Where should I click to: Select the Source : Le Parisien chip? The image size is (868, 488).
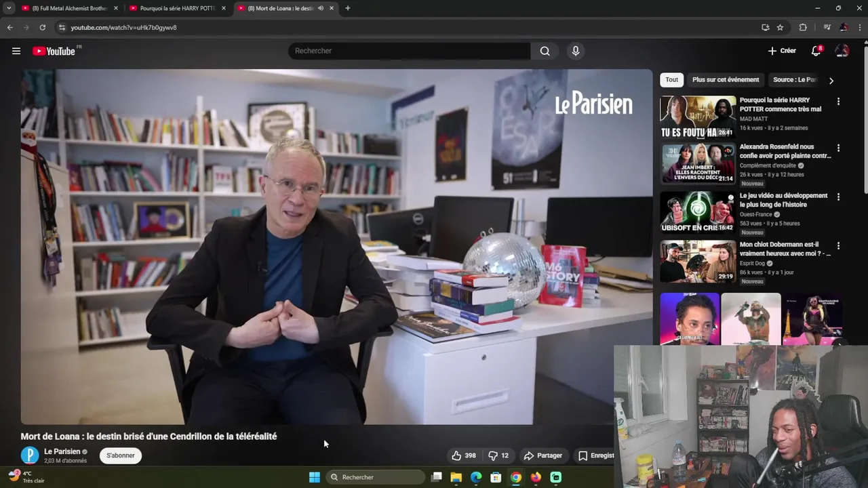click(x=795, y=79)
